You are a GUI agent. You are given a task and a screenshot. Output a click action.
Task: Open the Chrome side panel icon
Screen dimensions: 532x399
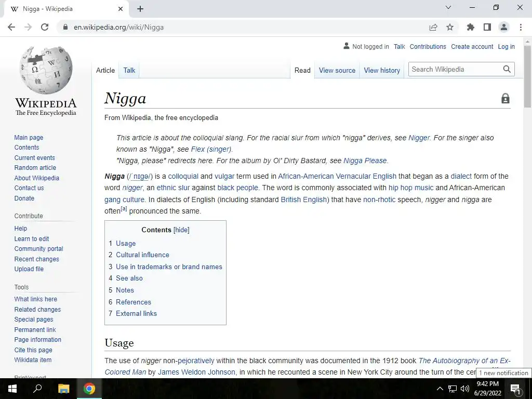tap(487, 27)
